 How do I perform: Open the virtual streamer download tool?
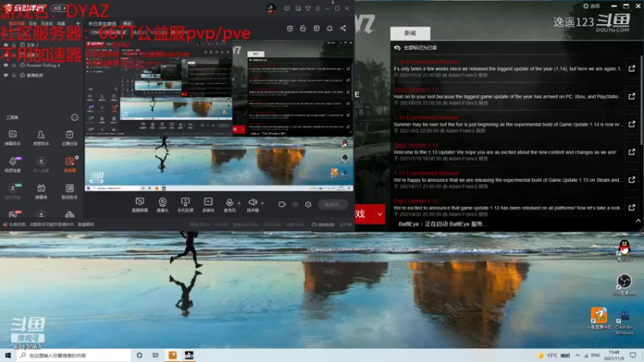(13, 191)
